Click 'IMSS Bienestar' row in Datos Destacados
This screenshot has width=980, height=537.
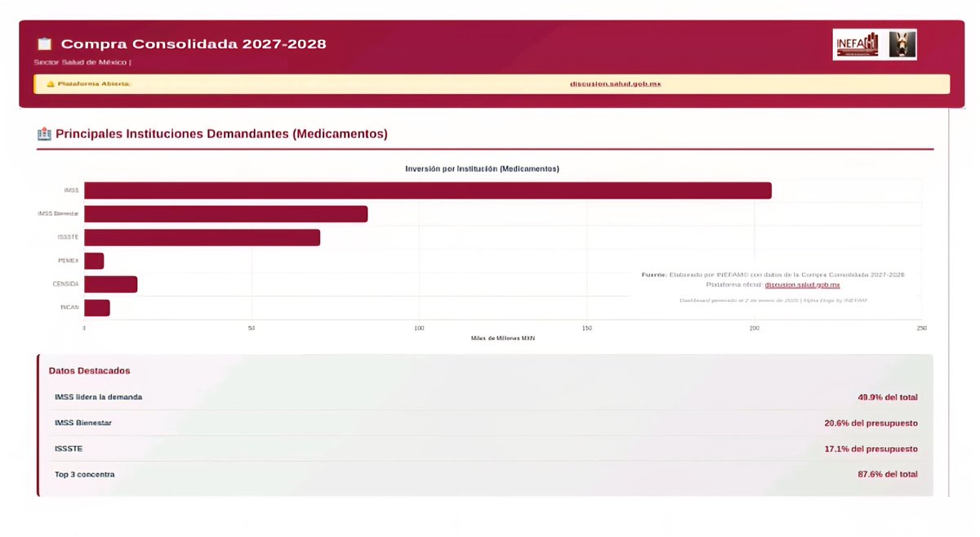(486, 423)
